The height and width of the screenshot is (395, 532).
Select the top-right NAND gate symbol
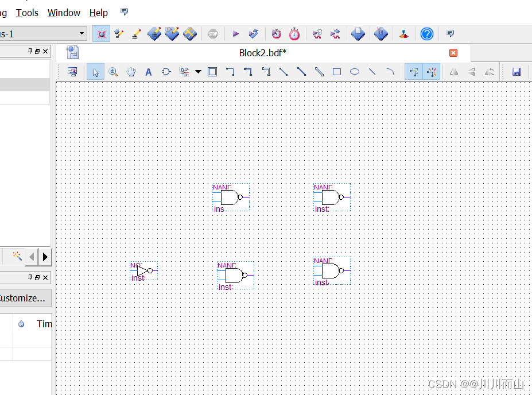point(332,197)
